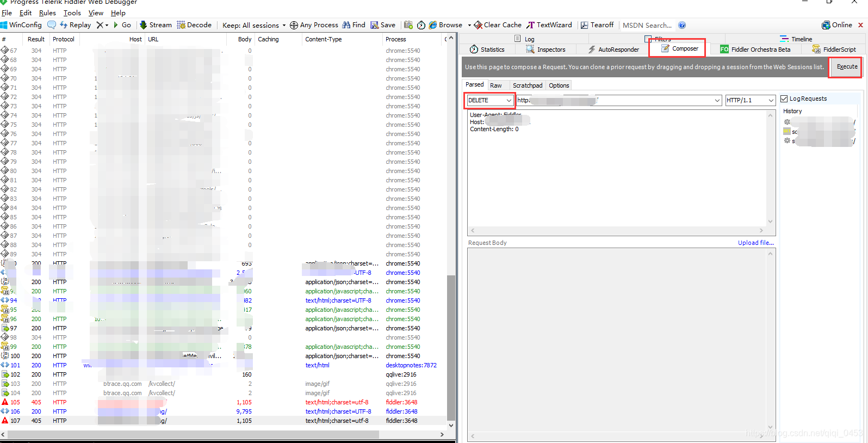This screenshot has height=443, width=868.
Task: Switch to Scratchpad composer subtab
Action: (528, 85)
